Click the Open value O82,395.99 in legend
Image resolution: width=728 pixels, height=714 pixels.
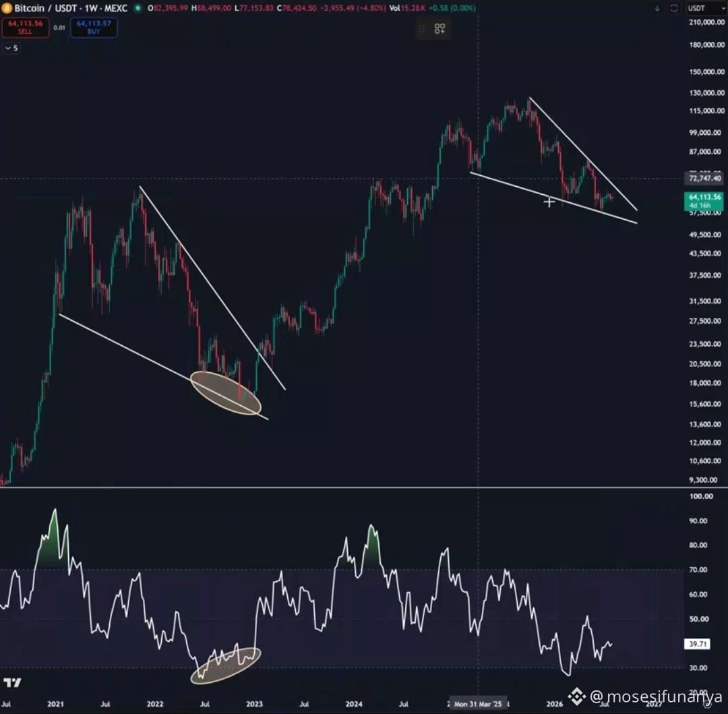click(x=168, y=8)
